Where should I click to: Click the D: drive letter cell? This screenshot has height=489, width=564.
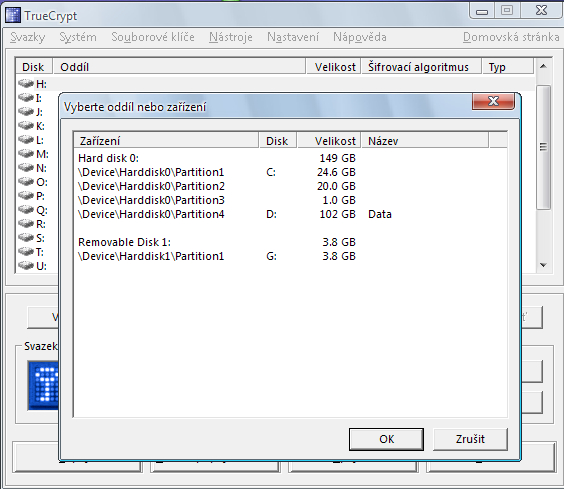click(x=271, y=214)
